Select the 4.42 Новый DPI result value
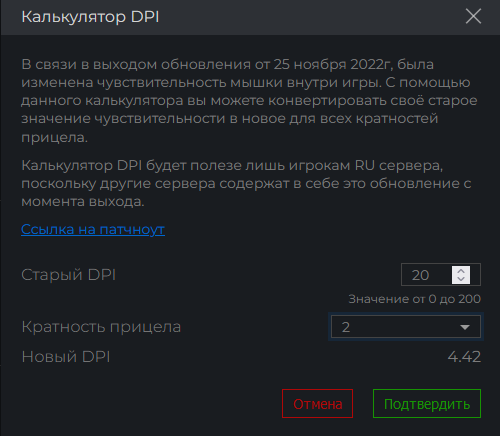This screenshot has height=436, width=500. coord(464,357)
